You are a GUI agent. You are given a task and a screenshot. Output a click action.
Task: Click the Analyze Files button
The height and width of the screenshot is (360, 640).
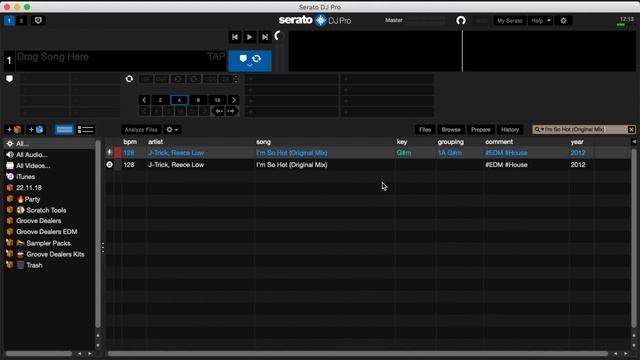tap(141, 130)
